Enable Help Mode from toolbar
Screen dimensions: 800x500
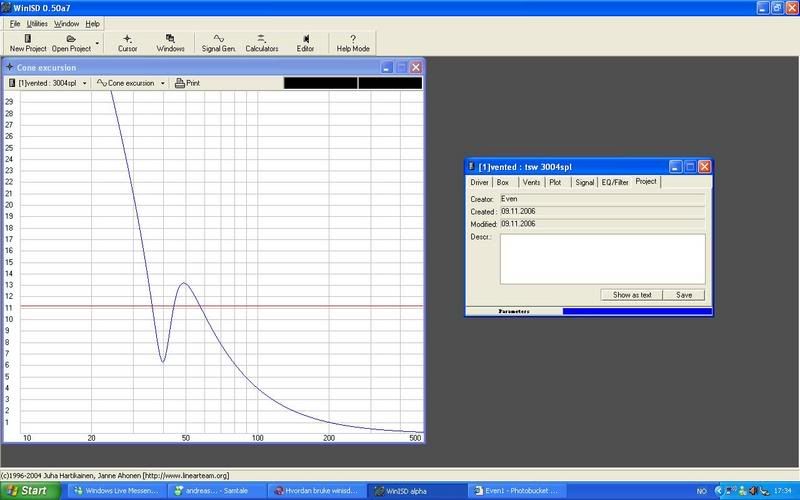(x=353, y=42)
